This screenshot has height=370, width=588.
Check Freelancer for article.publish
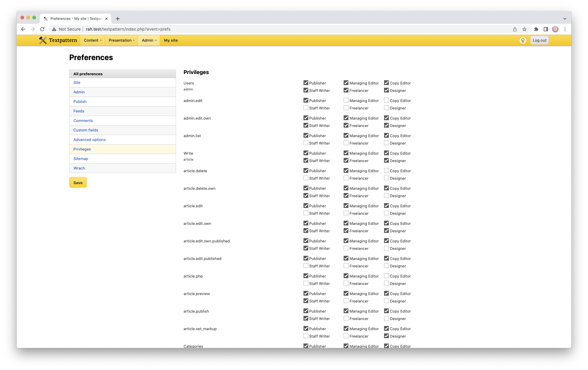(x=346, y=319)
